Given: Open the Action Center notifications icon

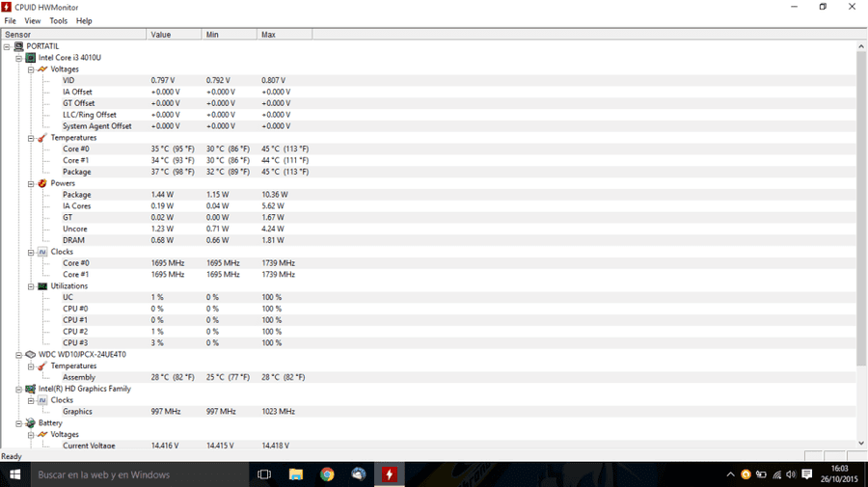Looking at the screenshot, I should click(x=807, y=474).
